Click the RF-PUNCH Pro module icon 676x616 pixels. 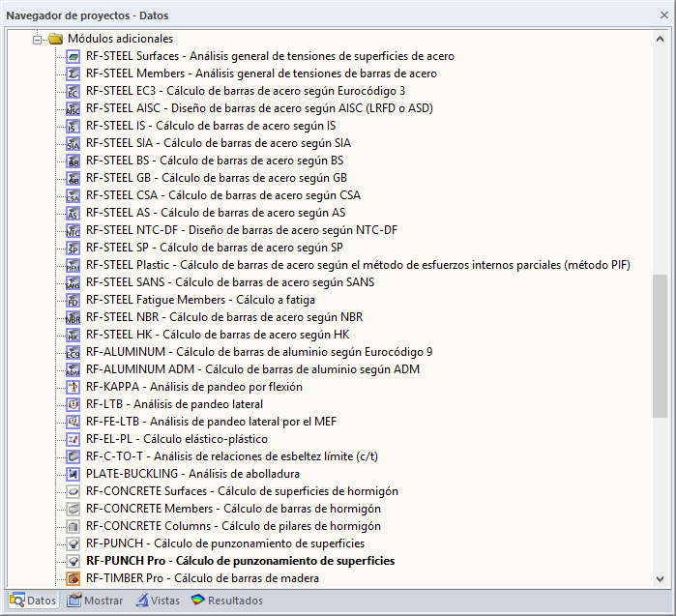coord(73,561)
